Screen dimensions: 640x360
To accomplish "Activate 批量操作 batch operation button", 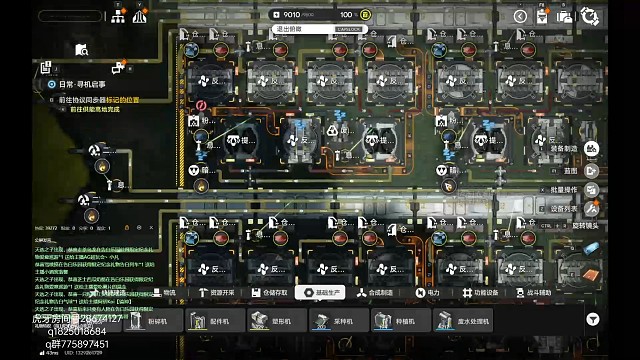I will pyautogui.click(x=591, y=190).
